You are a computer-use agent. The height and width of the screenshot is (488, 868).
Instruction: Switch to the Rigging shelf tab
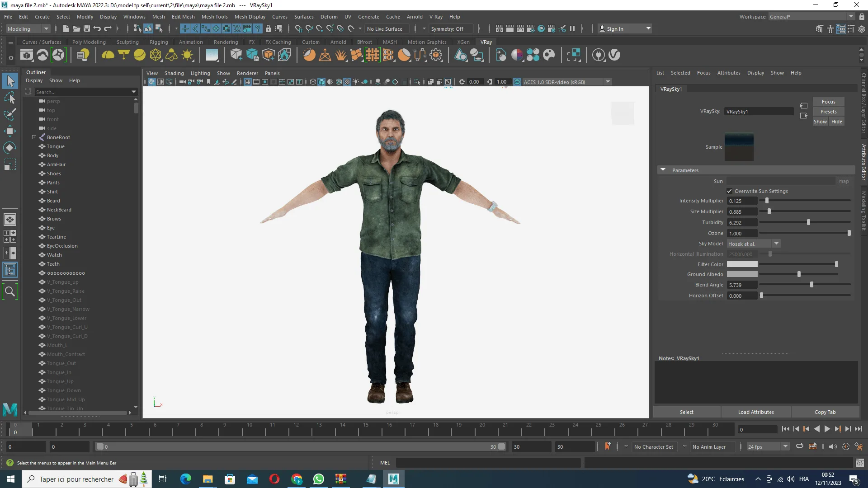[159, 42]
